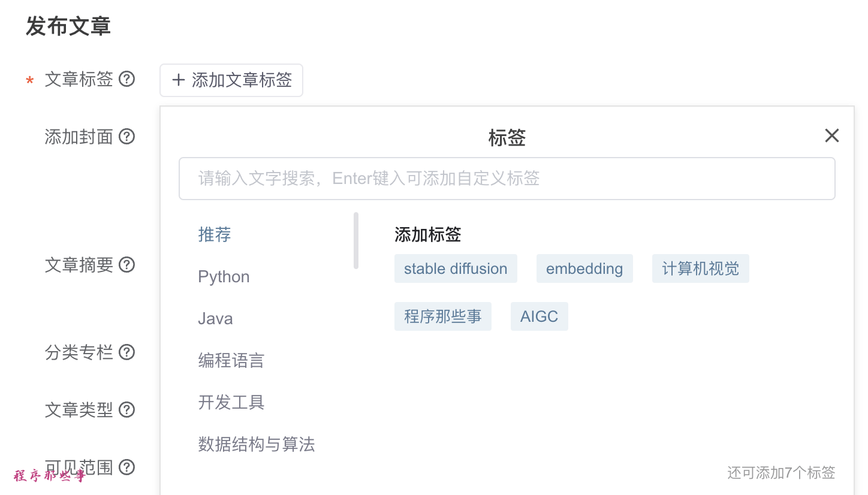Image resolution: width=868 pixels, height=495 pixels.
Task: Select the 推荐 tag category
Action: tap(215, 234)
